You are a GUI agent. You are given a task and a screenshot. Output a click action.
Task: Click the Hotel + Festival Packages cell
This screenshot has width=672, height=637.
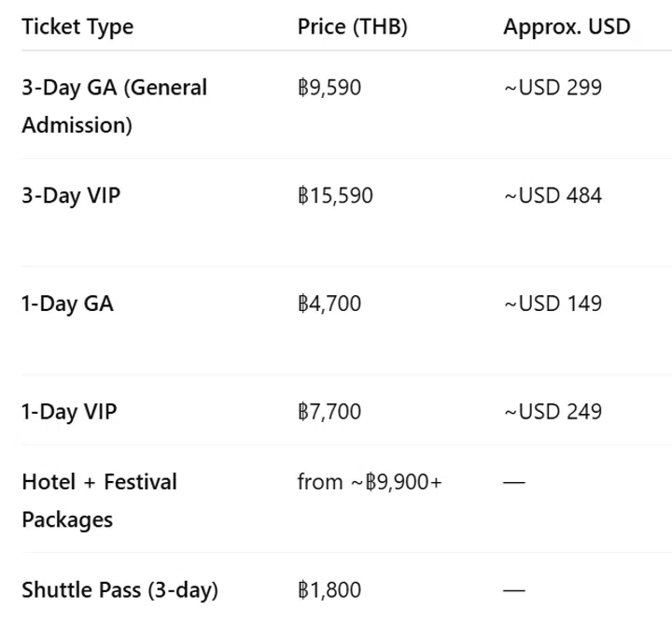pyautogui.click(x=99, y=501)
